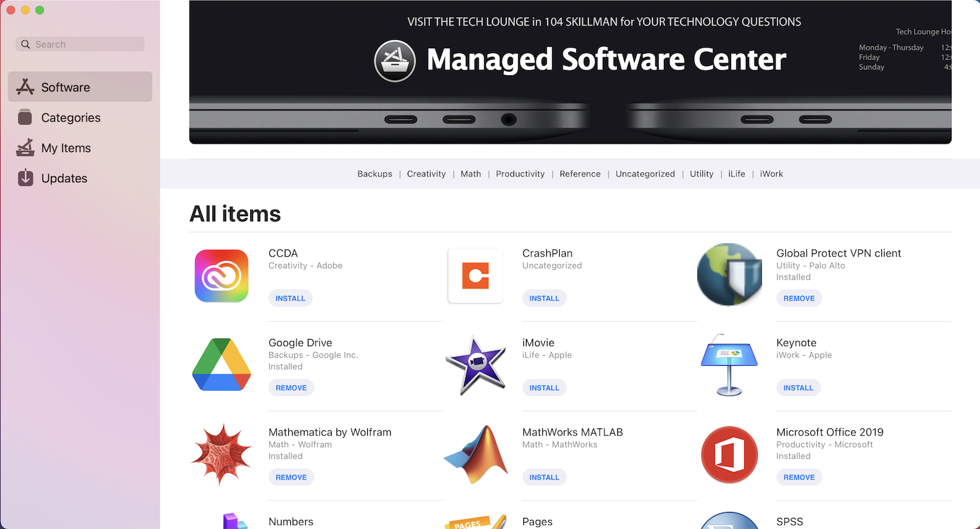Open the CrashPlan title

click(x=547, y=253)
